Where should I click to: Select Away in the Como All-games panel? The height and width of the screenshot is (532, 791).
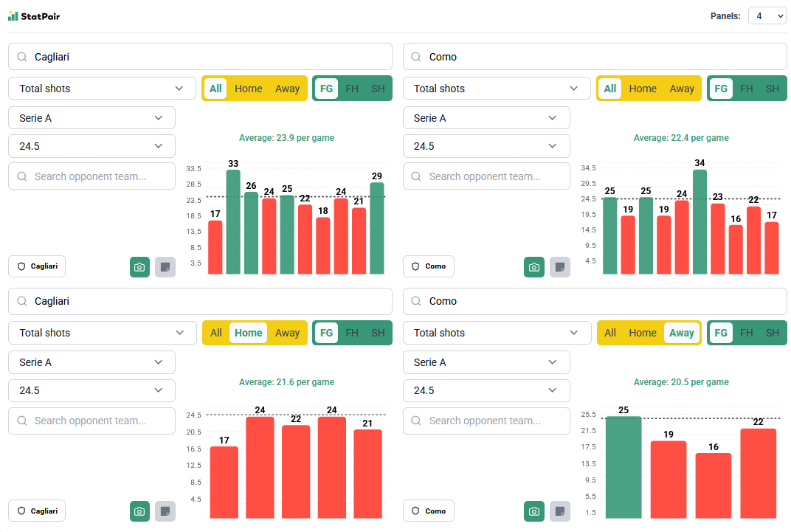point(682,89)
